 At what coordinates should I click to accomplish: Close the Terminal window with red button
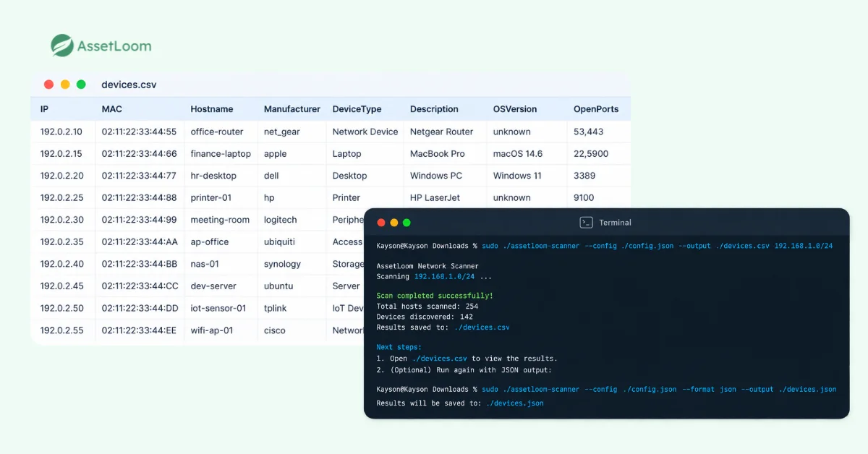point(381,223)
